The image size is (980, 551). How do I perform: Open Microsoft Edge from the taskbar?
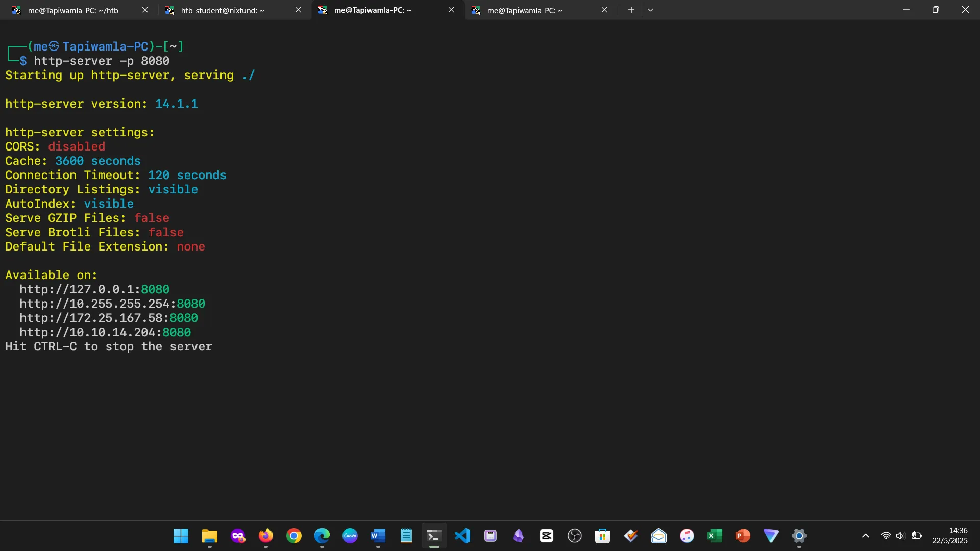coord(322,536)
